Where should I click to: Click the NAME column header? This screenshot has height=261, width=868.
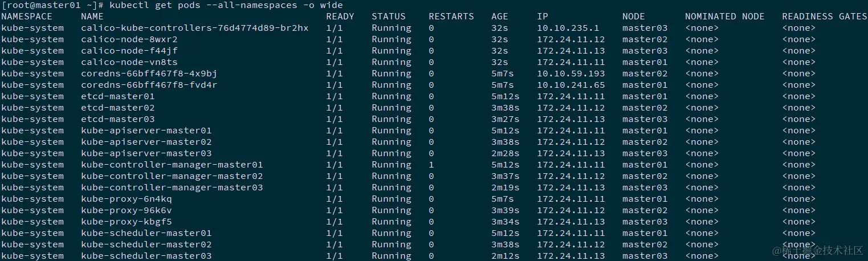pyautogui.click(x=92, y=17)
